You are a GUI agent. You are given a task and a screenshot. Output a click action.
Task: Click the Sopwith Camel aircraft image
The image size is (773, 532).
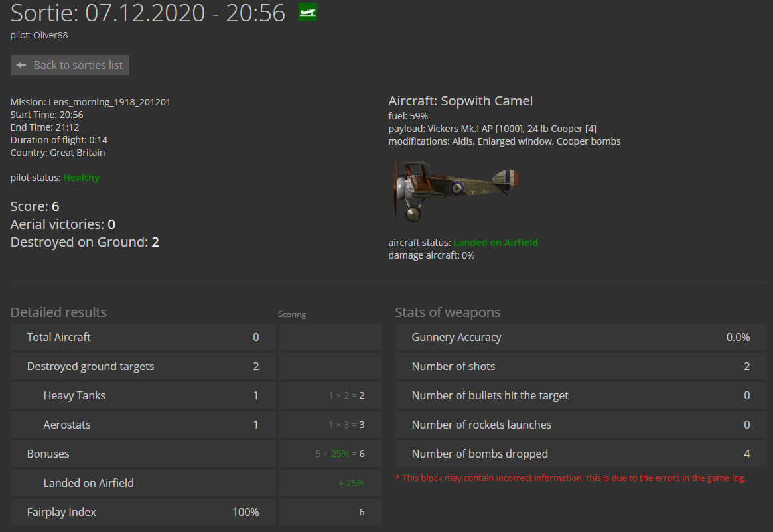click(455, 191)
